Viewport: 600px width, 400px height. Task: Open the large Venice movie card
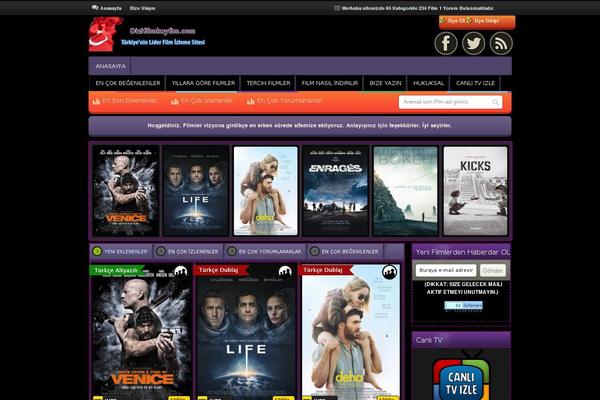(141, 332)
